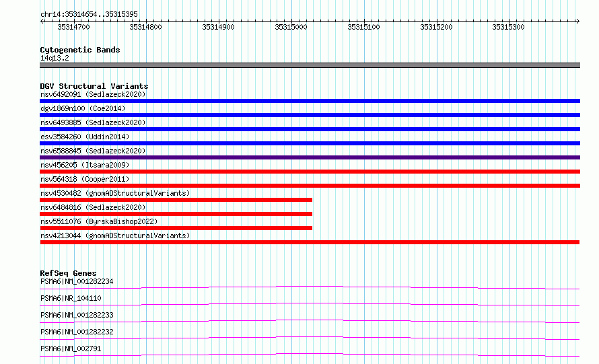Viewport: 599px width, 364px height.
Task: Click the red bar under nsv4213044
Action: tap(310, 242)
